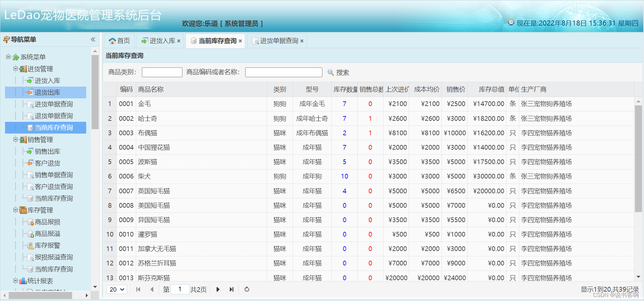Collapse the 系统菜单 tree root

8,57
